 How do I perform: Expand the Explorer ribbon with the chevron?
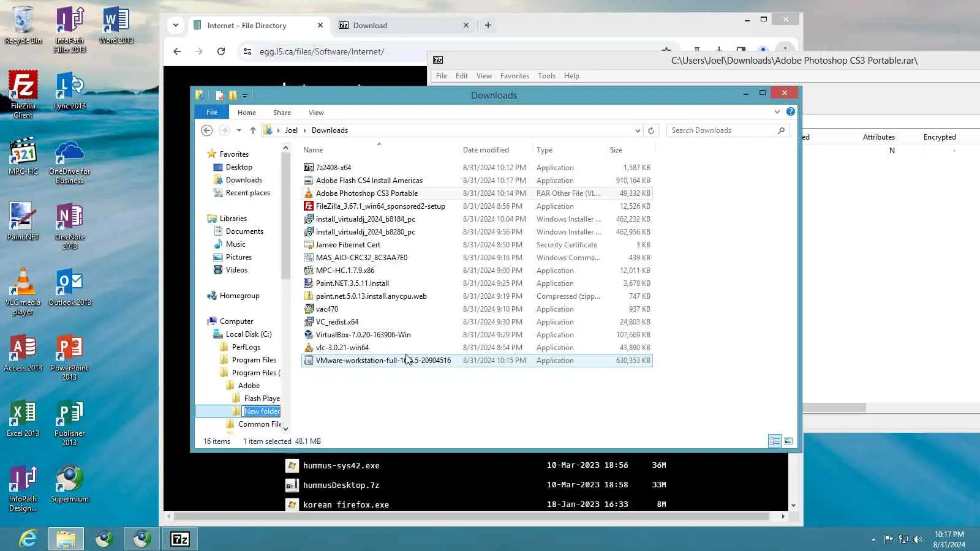(x=777, y=111)
